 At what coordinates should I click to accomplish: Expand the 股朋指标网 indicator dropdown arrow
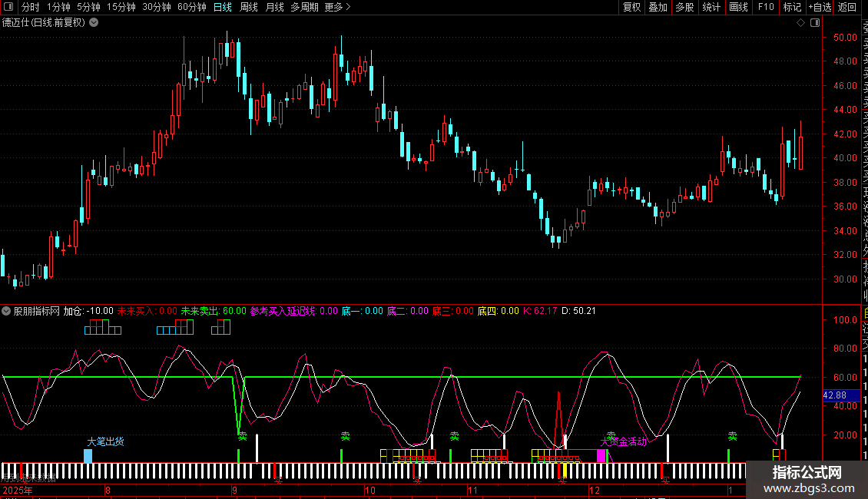tap(7, 312)
